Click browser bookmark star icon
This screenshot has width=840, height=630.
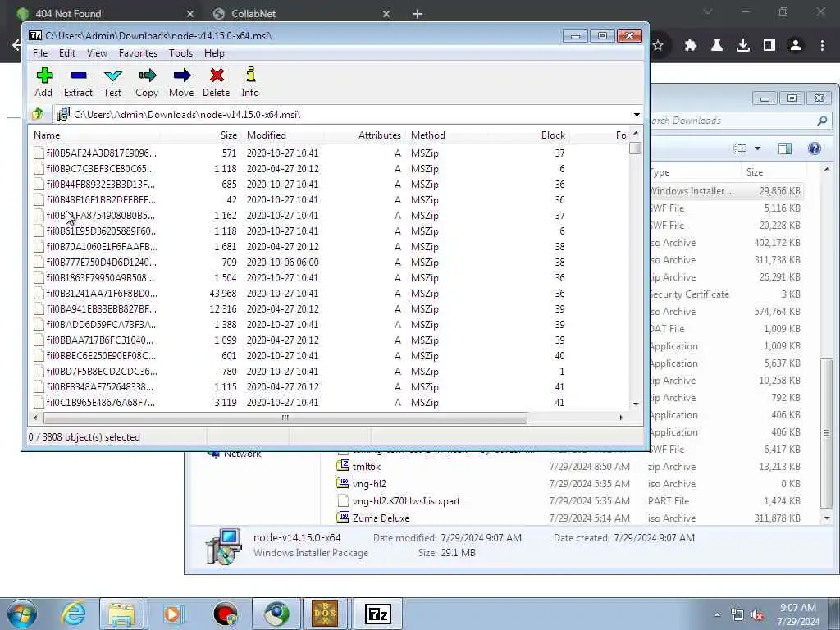click(659, 46)
